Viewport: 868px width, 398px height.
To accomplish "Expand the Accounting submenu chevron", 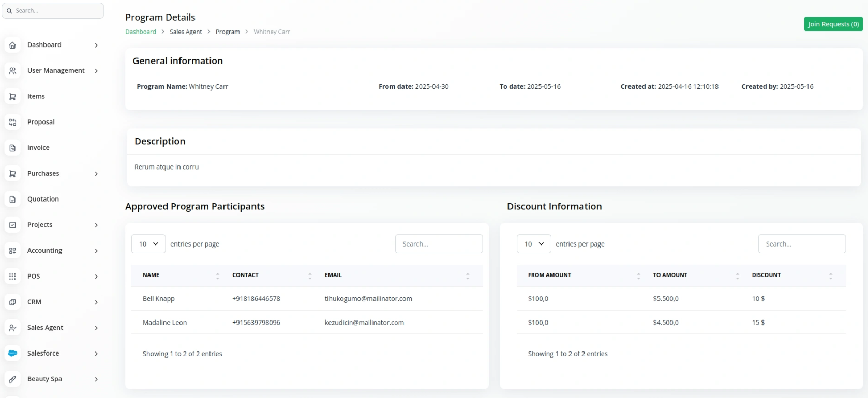I will 96,251.
